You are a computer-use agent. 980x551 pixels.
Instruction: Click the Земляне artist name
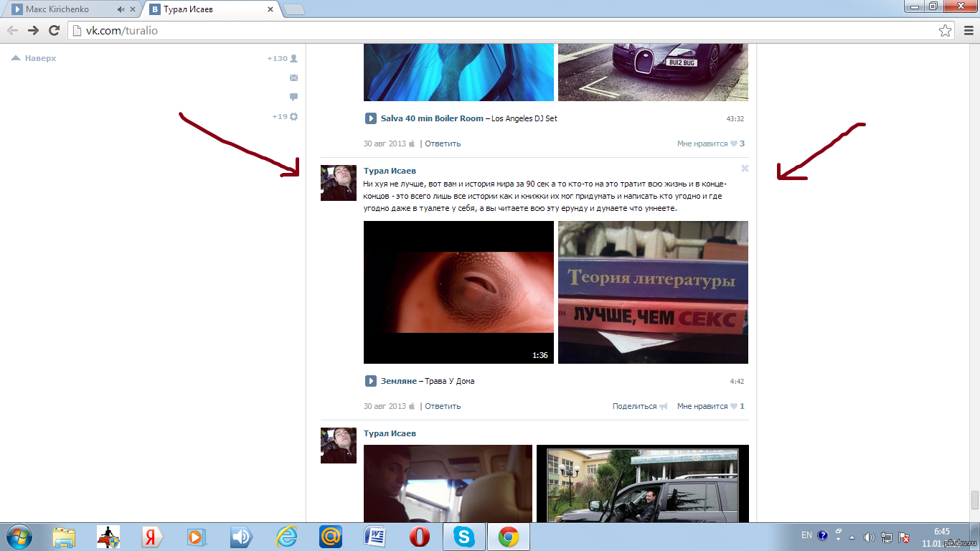pos(398,381)
